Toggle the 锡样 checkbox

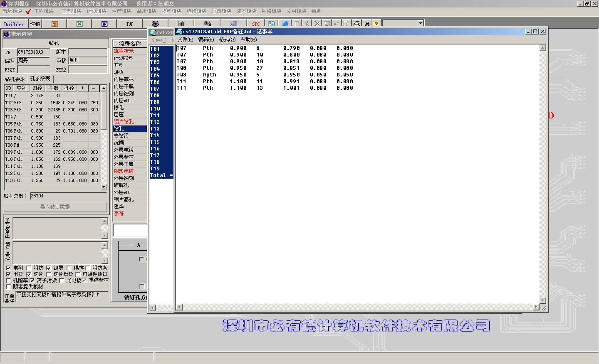point(69,268)
